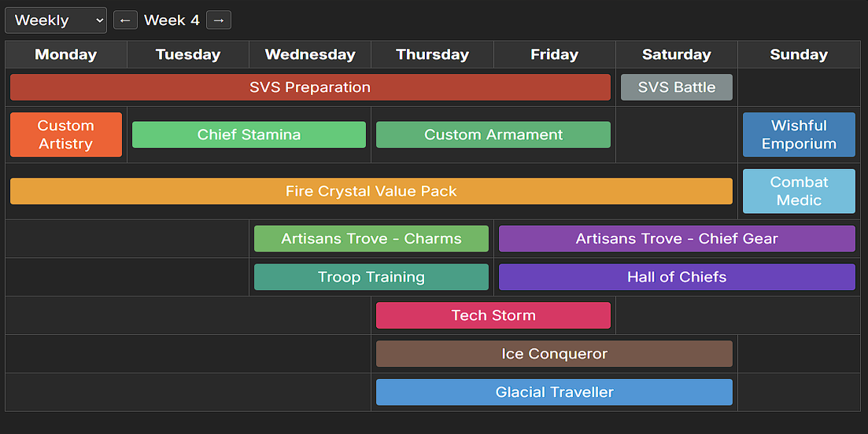The height and width of the screenshot is (434, 868).
Task: Go to previous week with left arrow
Action: [x=125, y=20]
